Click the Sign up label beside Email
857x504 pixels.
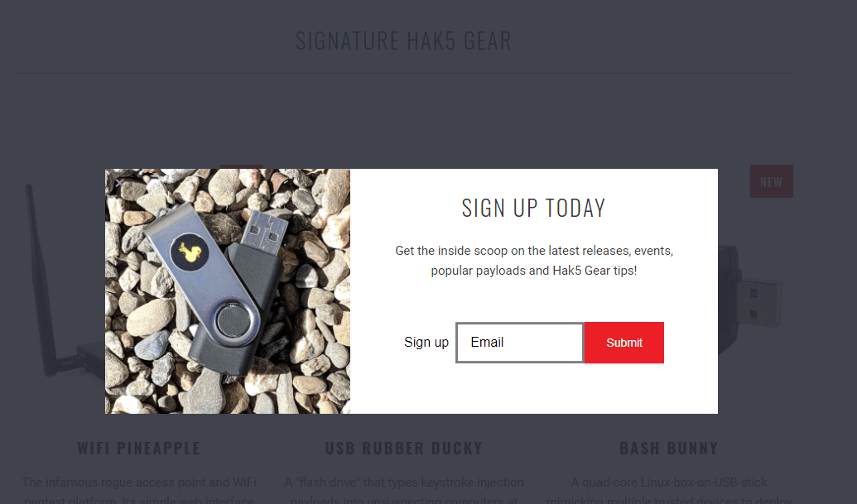coord(426,343)
